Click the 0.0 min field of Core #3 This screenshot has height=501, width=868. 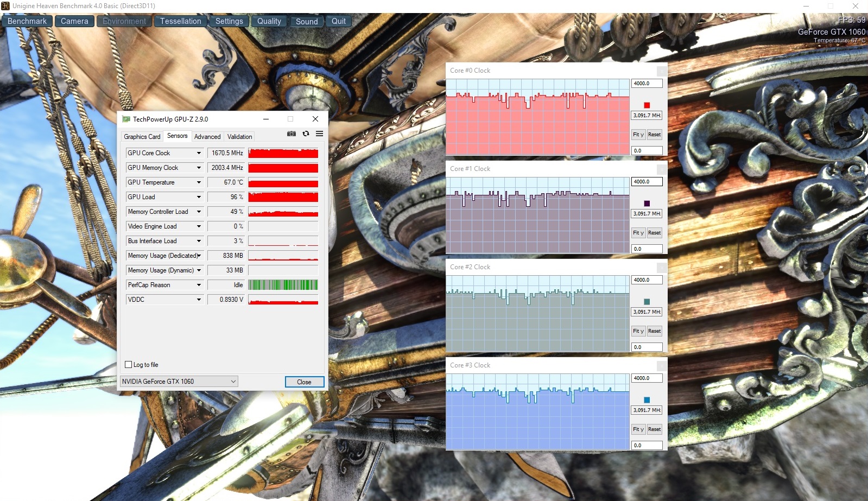(647, 446)
